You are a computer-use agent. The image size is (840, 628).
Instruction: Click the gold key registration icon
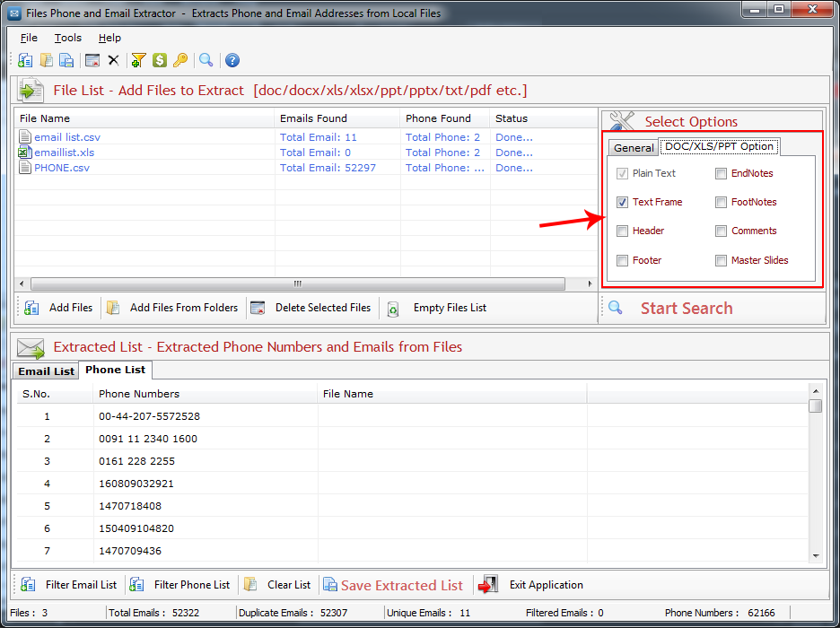[x=180, y=60]
